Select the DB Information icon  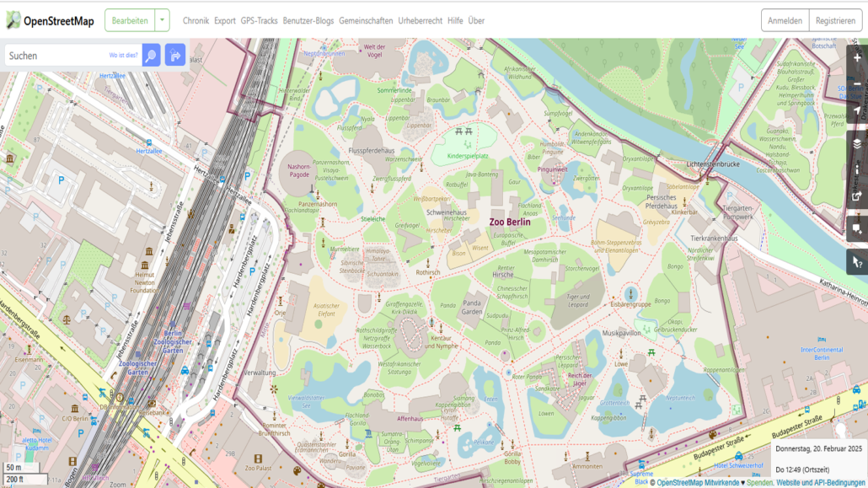[120, 397]
